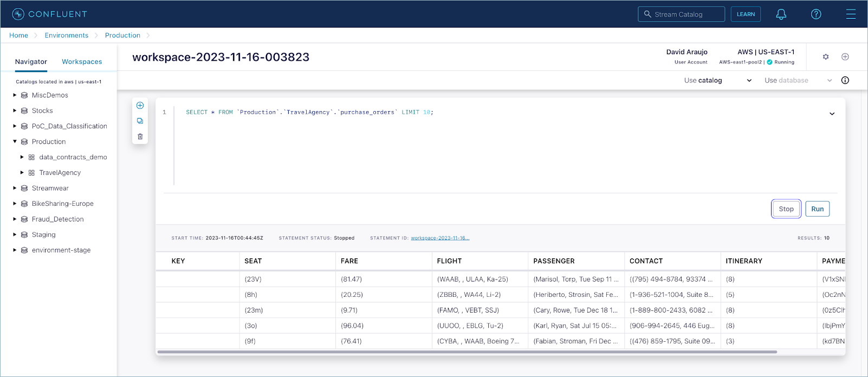868x377 pixels.
Task: Click the LEARN button
Action: pos(746,14)
